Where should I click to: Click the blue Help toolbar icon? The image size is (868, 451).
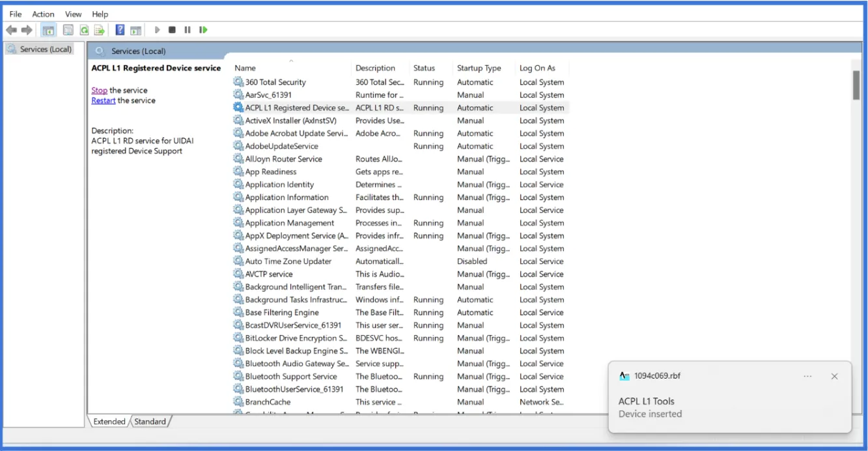pyautogui.click(x=120, y=30)
